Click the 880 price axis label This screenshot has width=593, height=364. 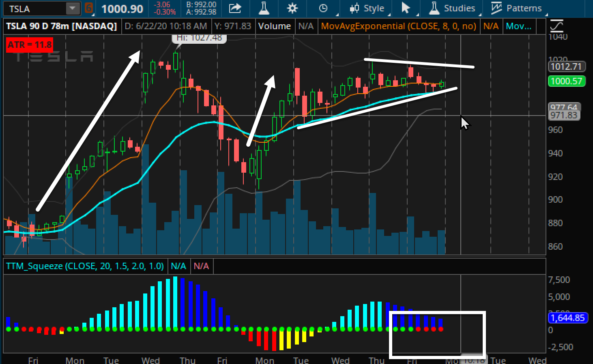click(555, 223)
